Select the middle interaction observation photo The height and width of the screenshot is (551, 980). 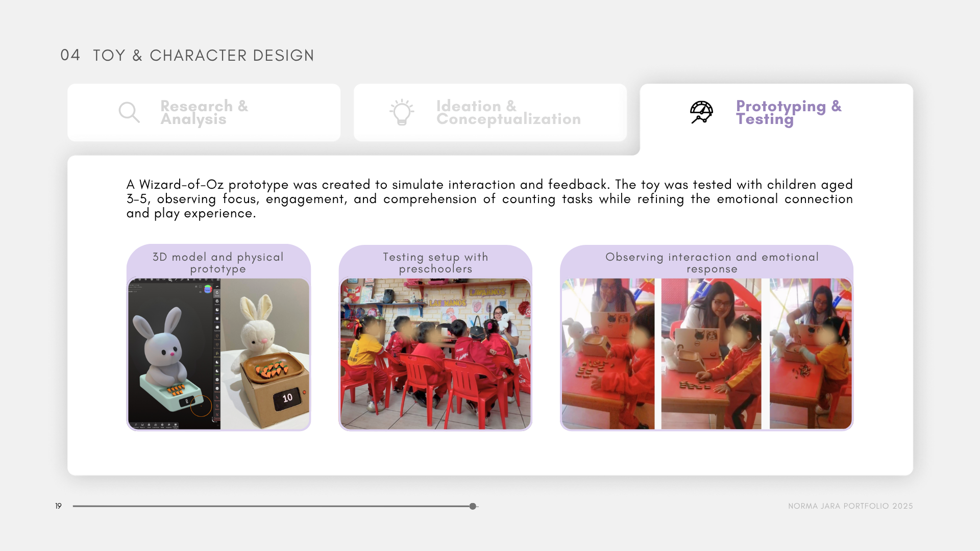coord(711,354)
